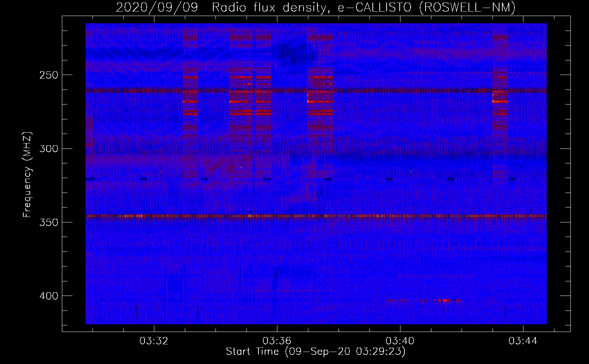
Task: Click the 400 MHz frequency axis label
Action: click(49, 296)
